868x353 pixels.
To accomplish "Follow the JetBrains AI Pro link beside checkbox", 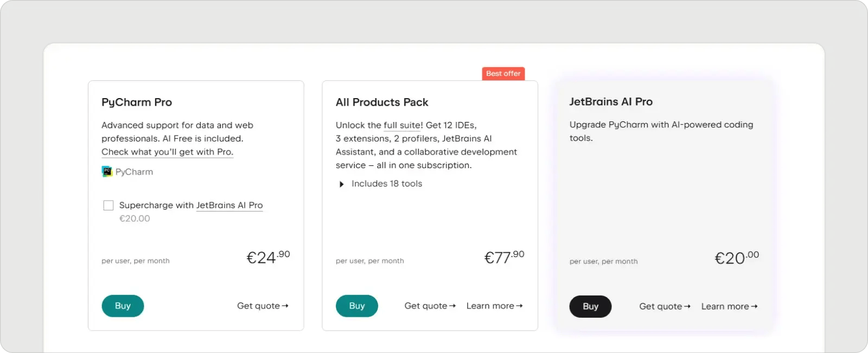I will [x=229, y=206].
